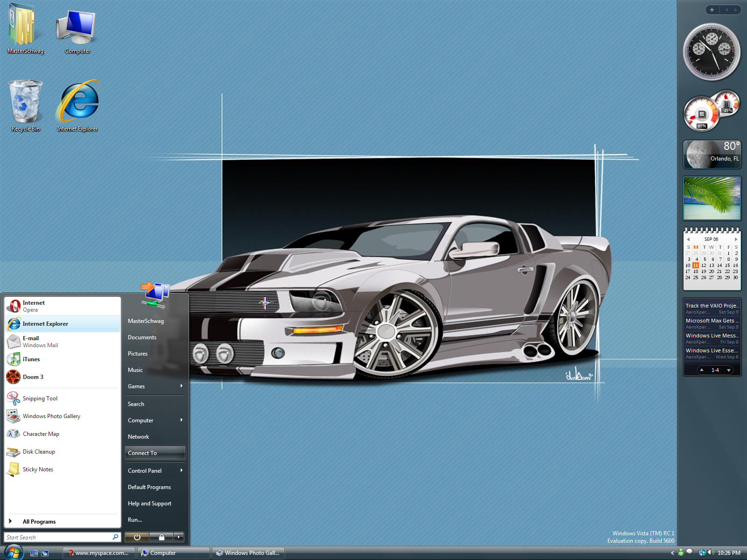This screenshot has height=560, width=747.
Task: Go to next month in calendar gadget
Action: coord(736,239)
